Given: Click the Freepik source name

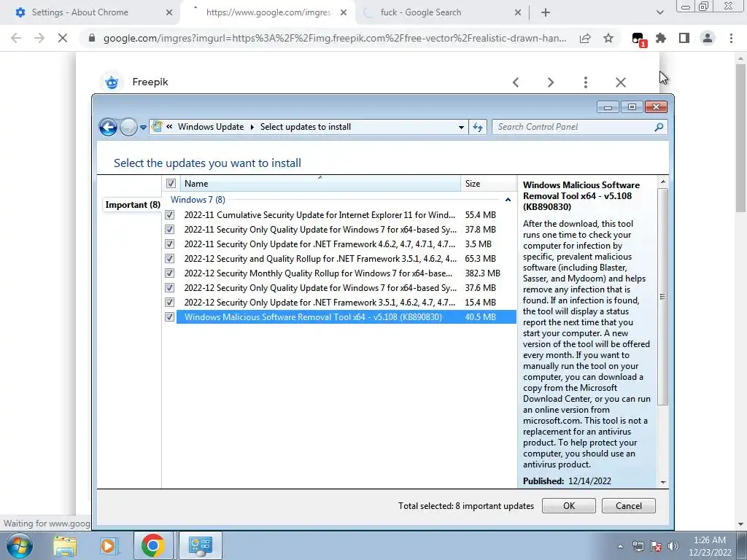Looking at the screenshot, I should point(150,82).
